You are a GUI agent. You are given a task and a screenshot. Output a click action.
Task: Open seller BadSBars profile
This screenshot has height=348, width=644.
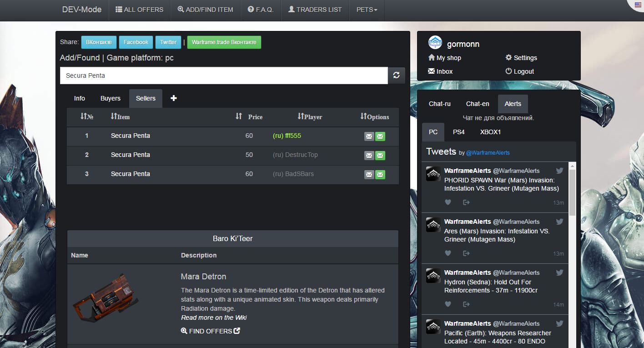click(x=293, y=174)
